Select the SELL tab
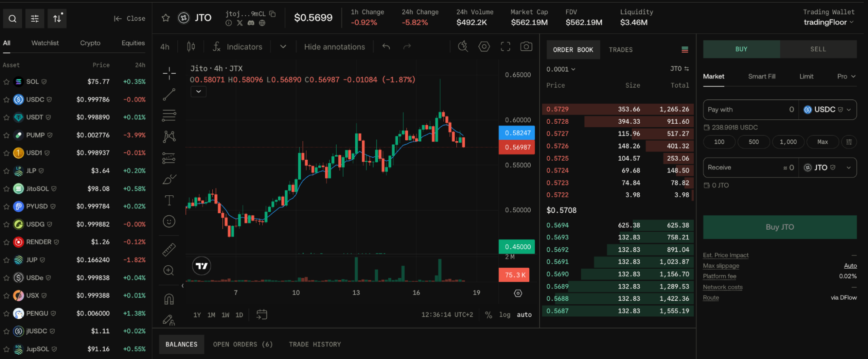The image size is (868, 359). (818, 49)
